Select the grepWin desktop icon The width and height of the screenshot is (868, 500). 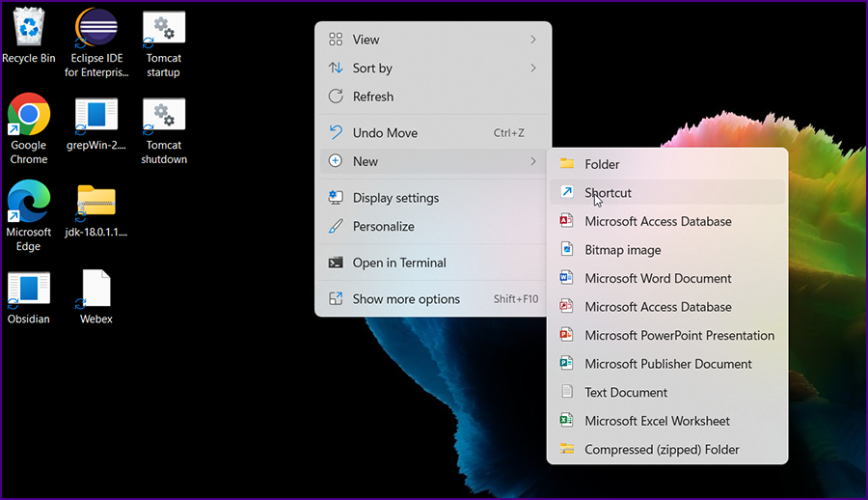[96, 116]
